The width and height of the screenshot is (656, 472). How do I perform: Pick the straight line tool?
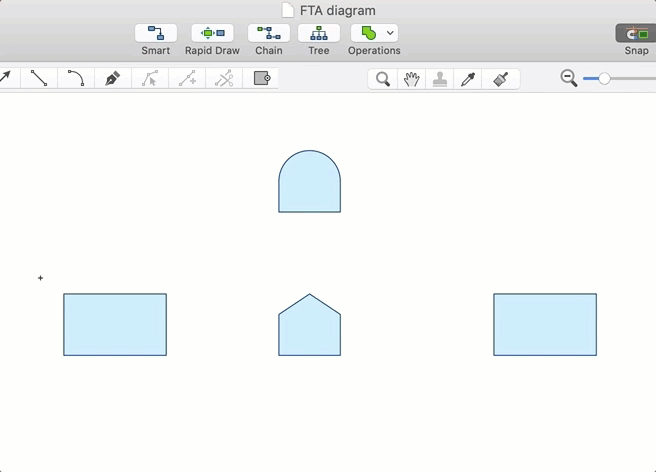click(39, 78)
